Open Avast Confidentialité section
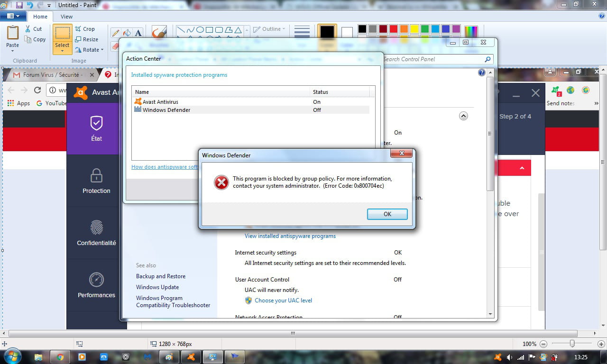This screenshot has width=607, height=364. click(x=96, y=233)
